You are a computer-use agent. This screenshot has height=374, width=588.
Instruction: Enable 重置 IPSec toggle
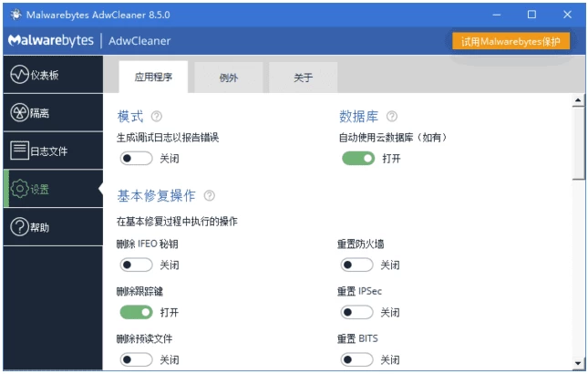(x=356, y=312)
